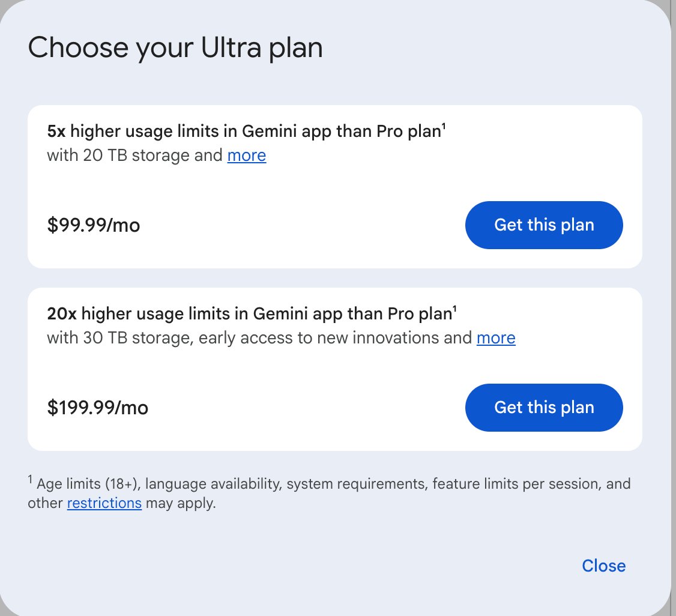Image resolution: width=676 pixels, height=616 pixels.
Task: Click the '20x higher usage limits' heading
Action: click(252, 313)
